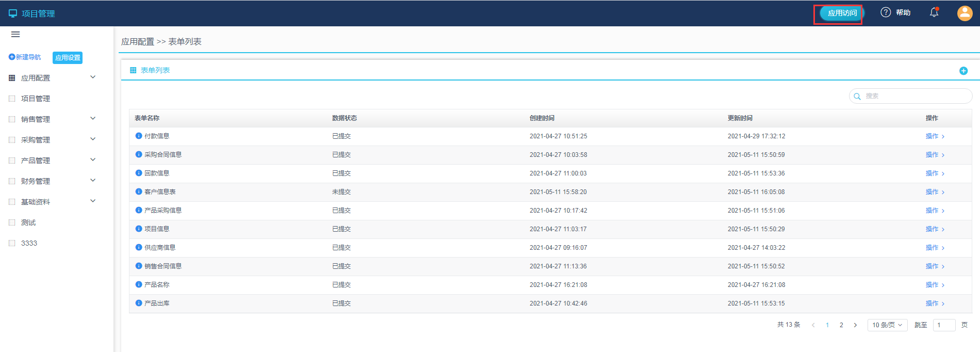
Task: Open the notification bell icon
Action: click(934, 12)
